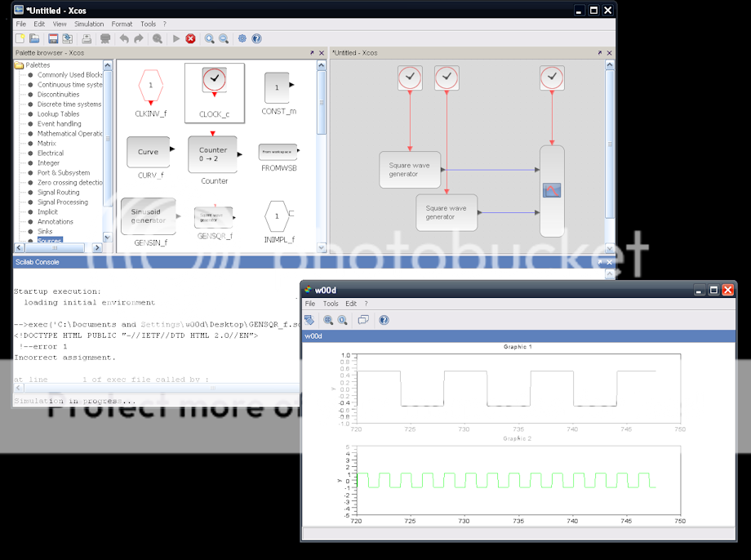Select Commonly Used Blocks palette

click(70, 75)
